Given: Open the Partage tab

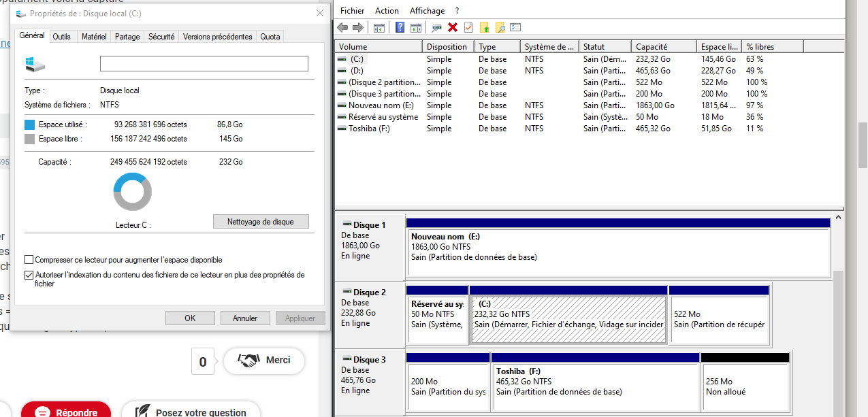Looking at the screenshot, I should click(127, 37).
